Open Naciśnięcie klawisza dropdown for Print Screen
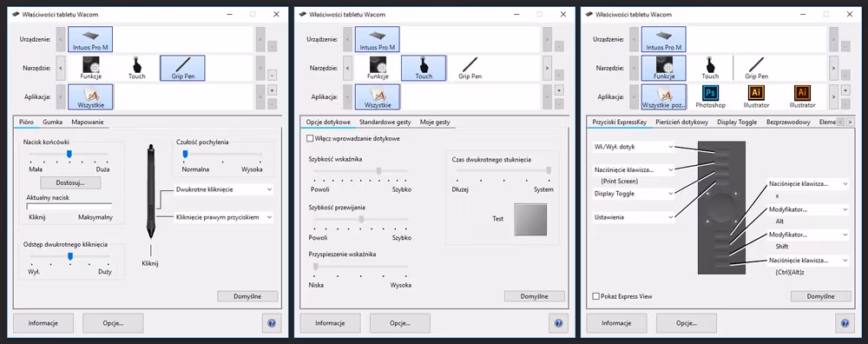 (x=634, y=169)
